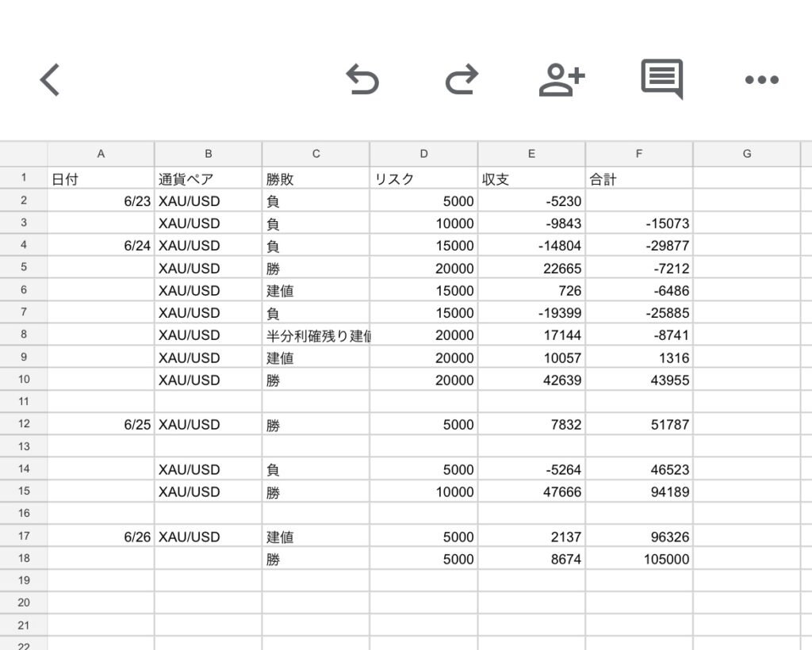
Task: Select row 1 header
Action: click(24, 178)
